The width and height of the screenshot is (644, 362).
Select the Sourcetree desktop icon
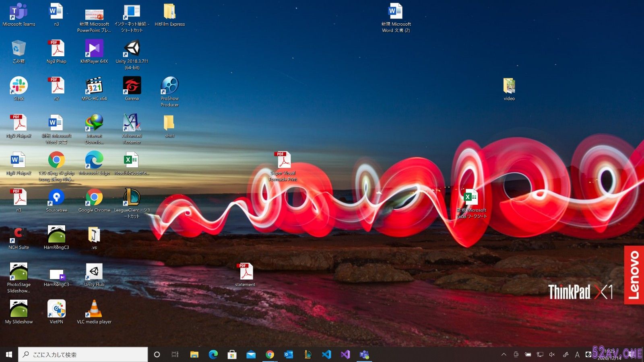(x=56, y=198)
